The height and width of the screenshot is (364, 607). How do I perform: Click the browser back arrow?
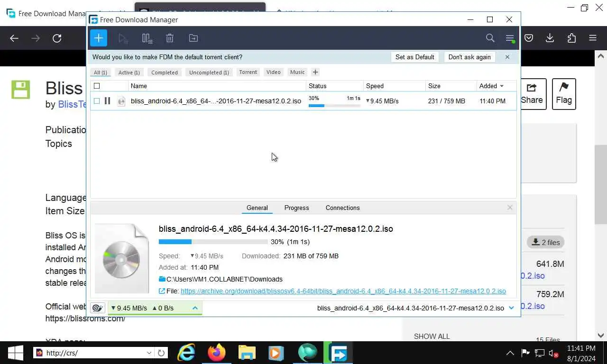pos(14,38)
